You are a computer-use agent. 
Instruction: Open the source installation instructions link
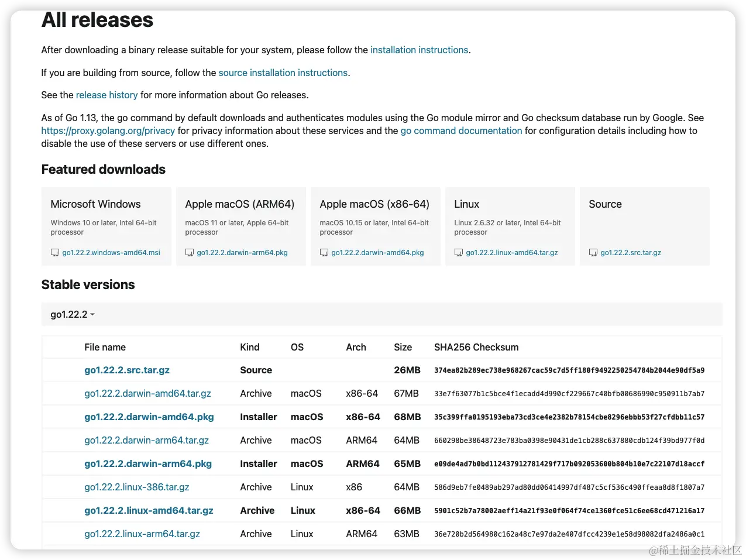pos(283,73)
